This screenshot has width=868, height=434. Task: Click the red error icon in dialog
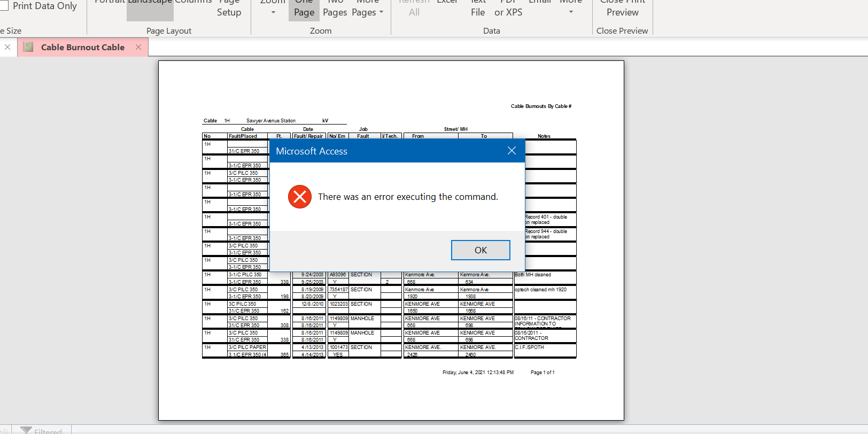[x=300, y=197]
